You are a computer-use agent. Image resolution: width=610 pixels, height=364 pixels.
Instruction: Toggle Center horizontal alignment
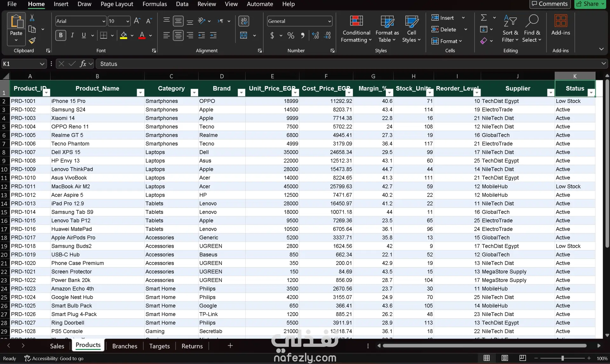point(178,35)
